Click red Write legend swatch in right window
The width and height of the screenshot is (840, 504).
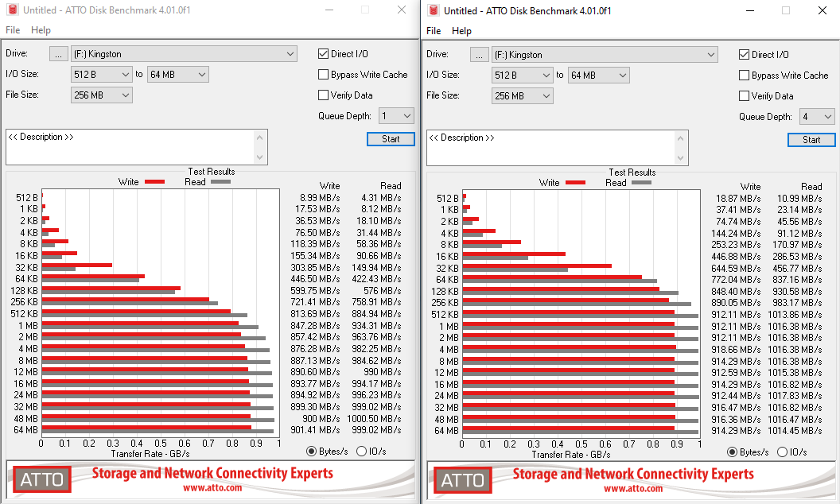pyautogui.click(x=575, y=183)
